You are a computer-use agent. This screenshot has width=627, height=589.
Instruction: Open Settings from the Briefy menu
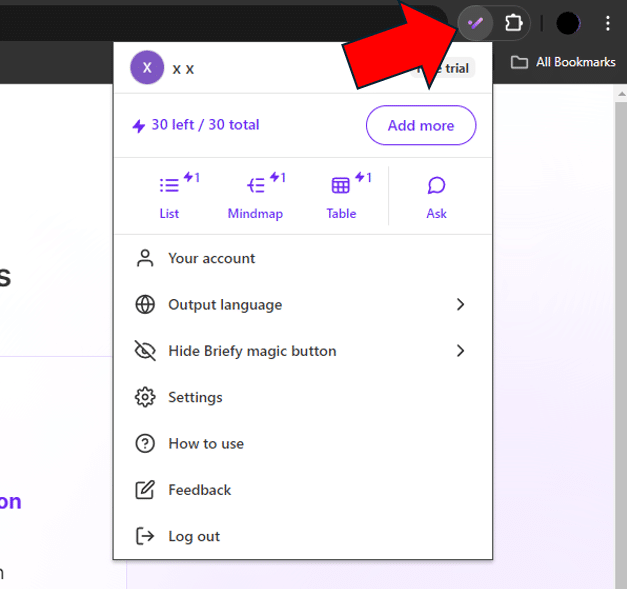pyautogui.click(x=195, y=397)
